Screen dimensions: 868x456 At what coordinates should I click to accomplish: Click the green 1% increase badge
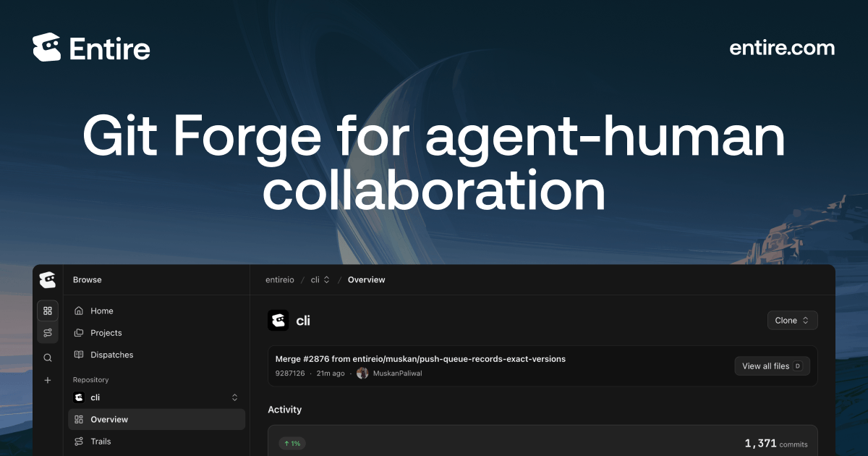coord(292,444)
